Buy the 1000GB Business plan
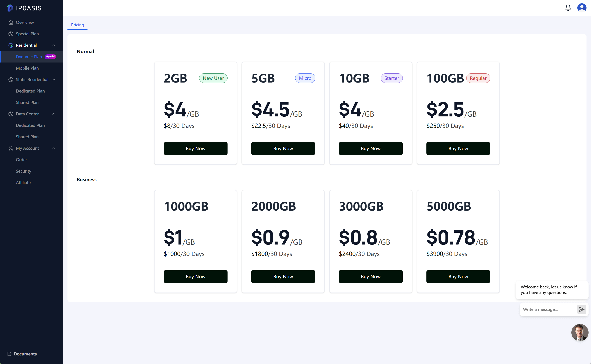This screenshot has height=364, width=591. click(195, 277)
